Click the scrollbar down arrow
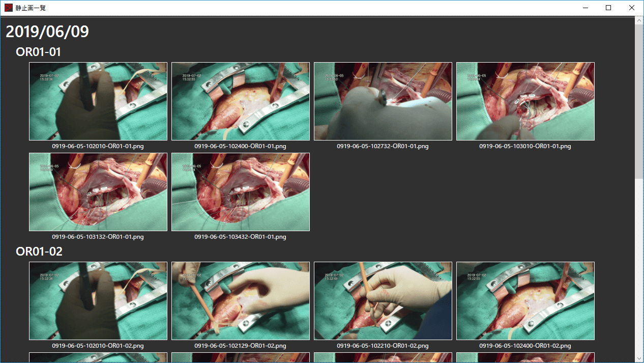 click(639, 358)
